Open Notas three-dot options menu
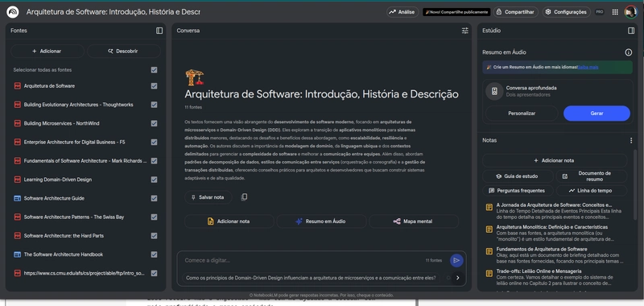The height and width of the screenshot is (306, 644). pyautogui.click(x=631, y=140)
